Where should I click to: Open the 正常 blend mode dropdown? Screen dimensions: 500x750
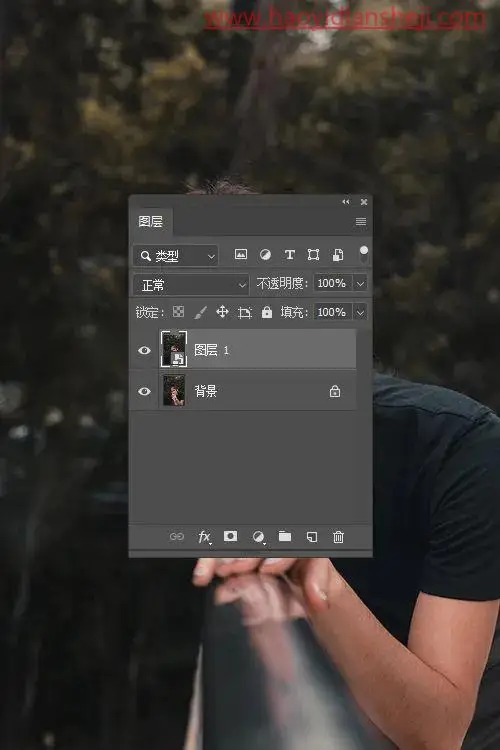point(191,285)
